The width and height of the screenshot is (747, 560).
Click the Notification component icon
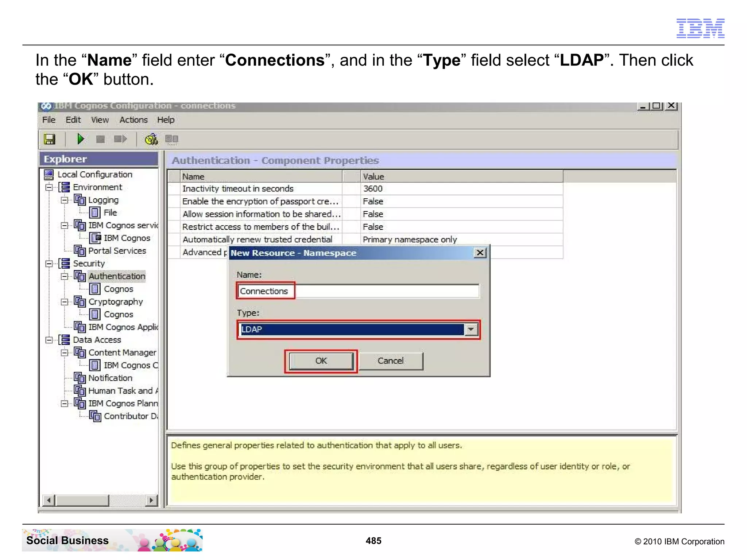[80, 378]
